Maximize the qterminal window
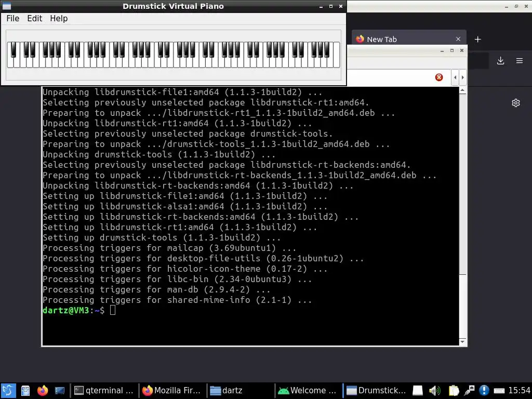532x399 pixels. [x=452, y=50]
